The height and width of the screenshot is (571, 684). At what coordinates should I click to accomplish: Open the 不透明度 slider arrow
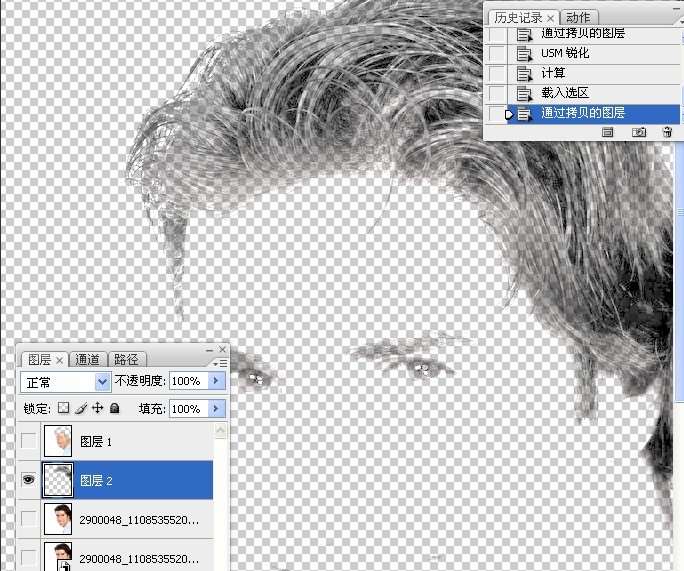pyautogui.click(x=216, y=381)
